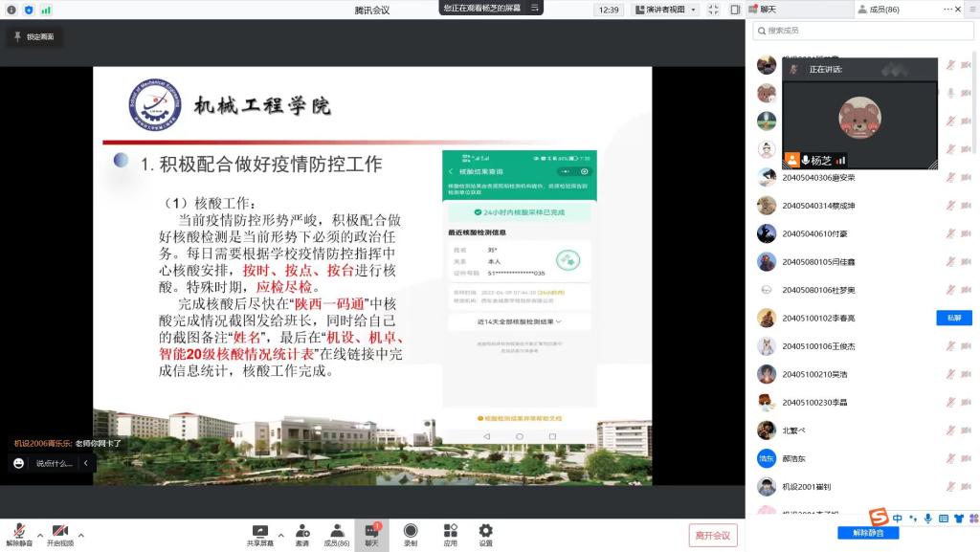Click the Share Screen (共享屏幕) icon
Image resolution: width=980 pixels, height=552 pixels.
coord(259,532)
